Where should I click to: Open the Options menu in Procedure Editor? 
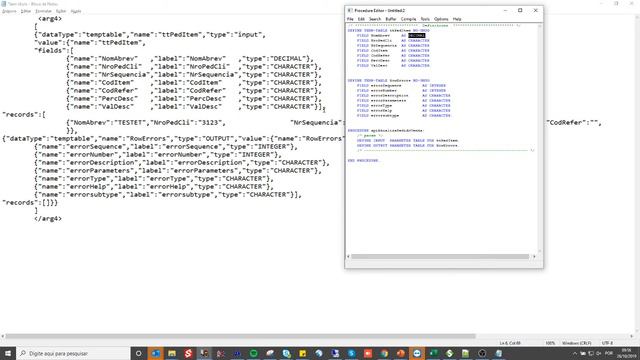(x=441, y=19)
